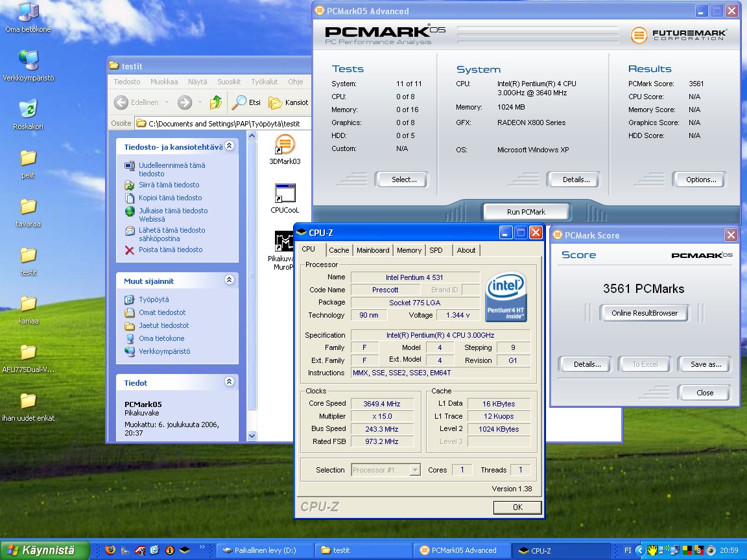
Task: Click the scroll up arrow in Explorer task pane
Action: point(252,135)
